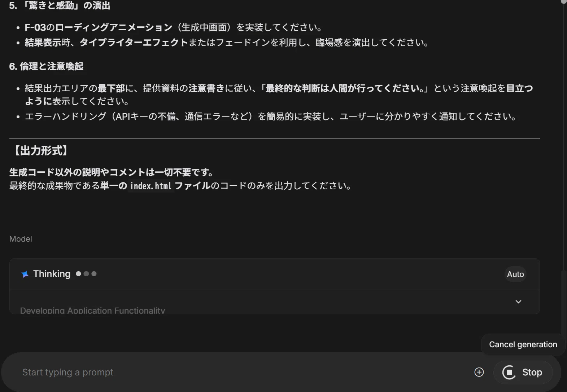The image size is (567, 392).
Task: Click the bullet starting 'エラーハンドリング'
Action: coord(271,116)
